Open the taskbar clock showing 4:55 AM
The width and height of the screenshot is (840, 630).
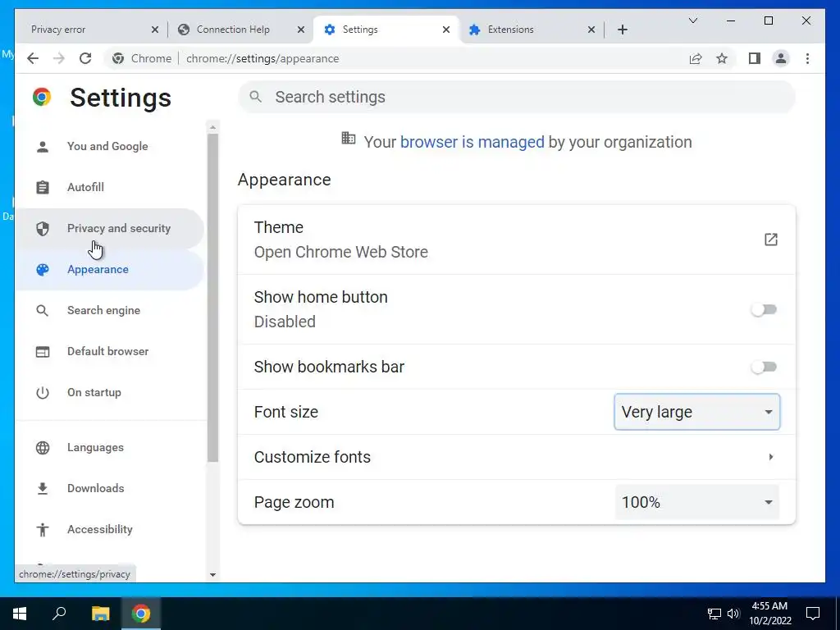point(769,614)
